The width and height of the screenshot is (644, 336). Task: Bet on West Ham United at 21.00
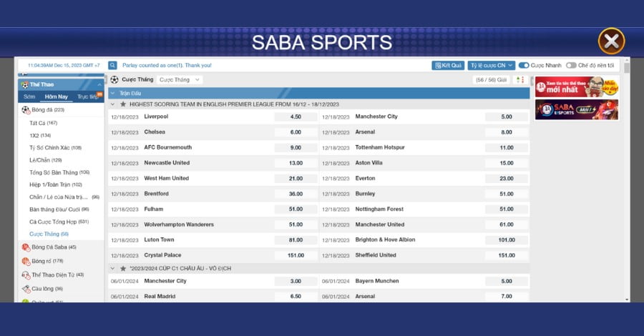pyautogui.click(x=296, y=179)
